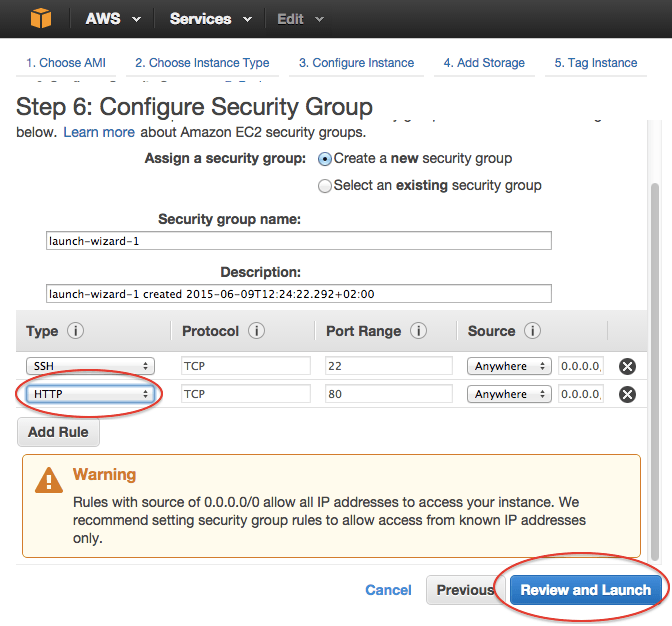Go to 2. Choose Instance Type tab
This screenshot has width=672, height=626.
coord(202,63)
